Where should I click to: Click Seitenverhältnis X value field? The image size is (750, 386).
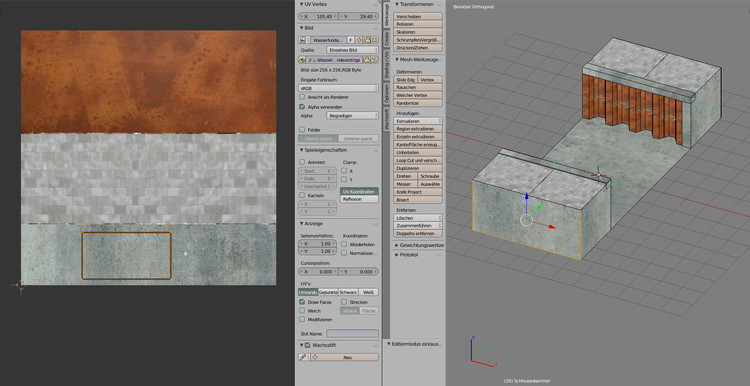pos(318,244)
